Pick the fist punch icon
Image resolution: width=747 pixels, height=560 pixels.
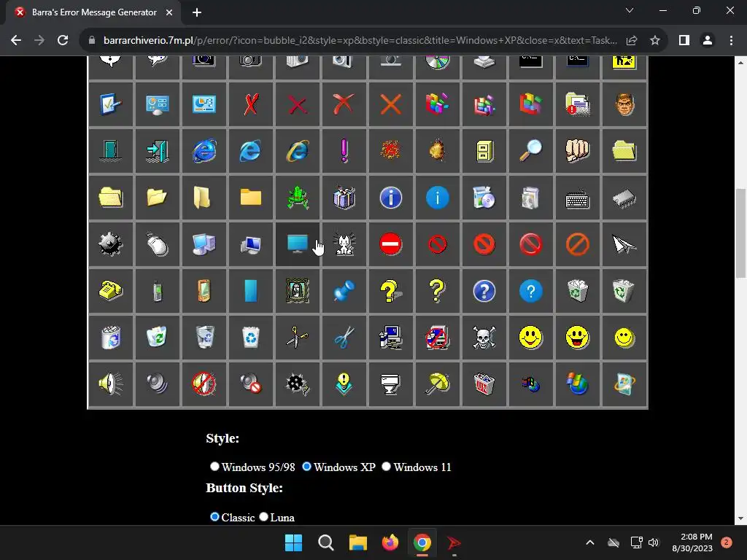[x=578, y=150]
